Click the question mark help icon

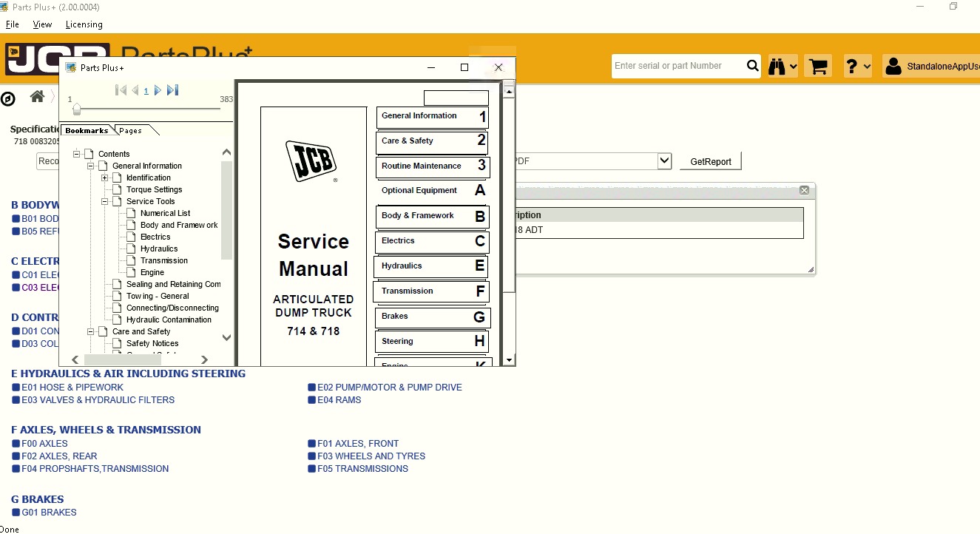coord(853,66)
